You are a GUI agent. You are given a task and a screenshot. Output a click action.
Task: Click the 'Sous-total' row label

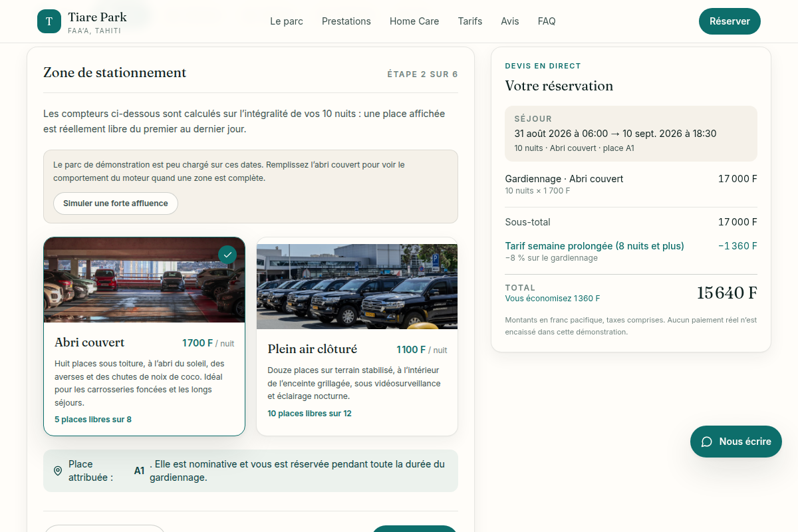[x=528, y=222]
